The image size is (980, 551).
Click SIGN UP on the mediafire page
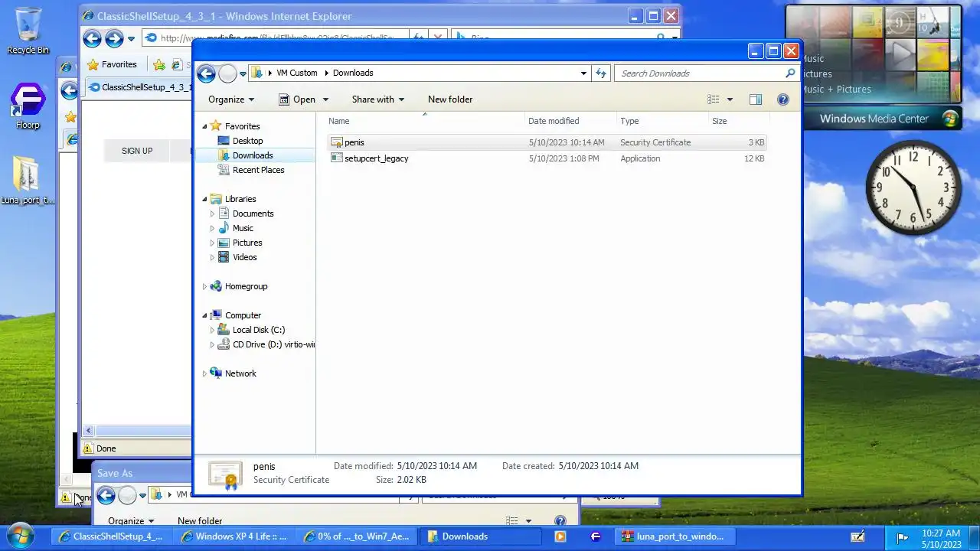pos(137,151)
